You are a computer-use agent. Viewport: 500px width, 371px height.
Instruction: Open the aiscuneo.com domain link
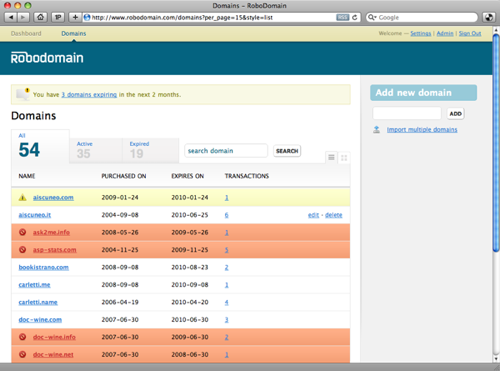tap(53, 198)
